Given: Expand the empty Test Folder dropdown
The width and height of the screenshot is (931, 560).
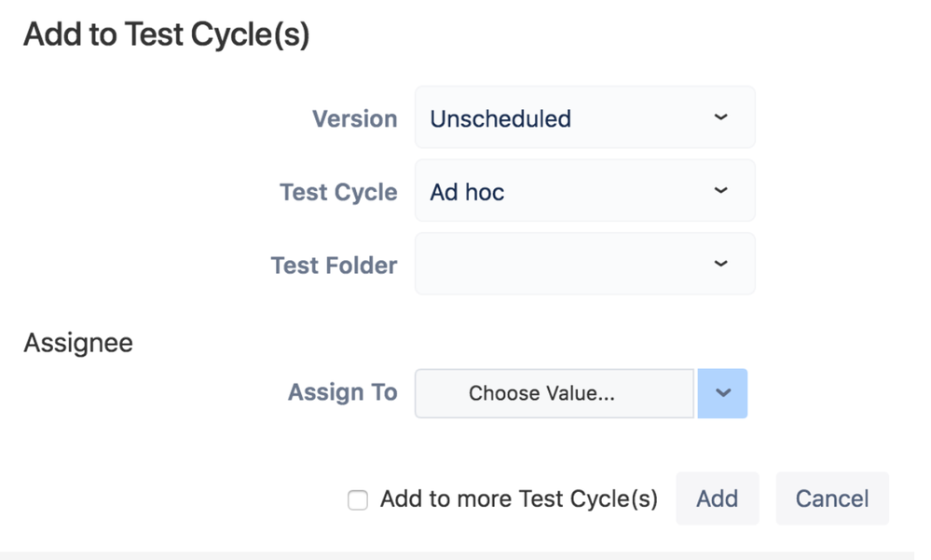Looking at the screenshot, I should [x=585, y=263].
